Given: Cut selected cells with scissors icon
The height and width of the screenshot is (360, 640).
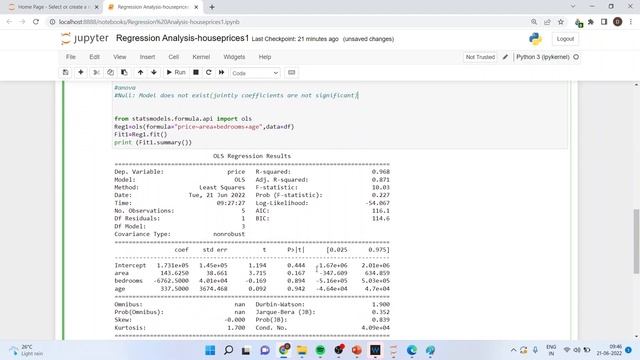Looking at the screenshot, I should (x=96, y=73).
